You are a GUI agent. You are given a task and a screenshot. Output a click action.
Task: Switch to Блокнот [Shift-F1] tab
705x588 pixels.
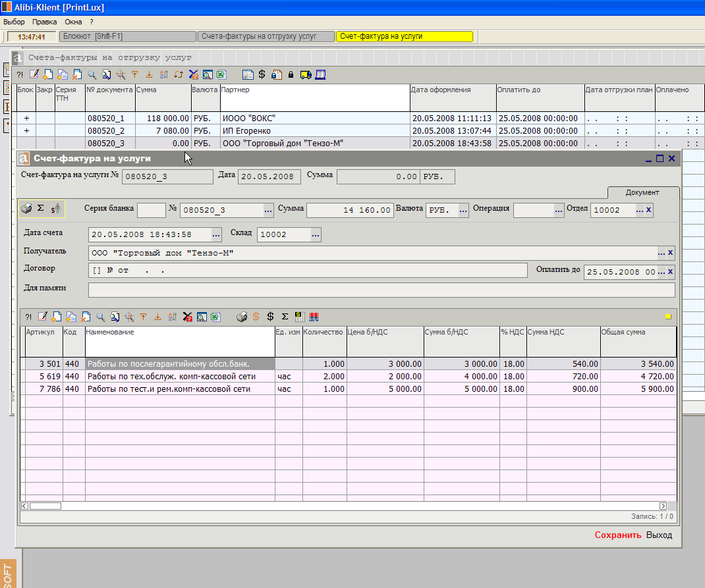click(128, 36)
